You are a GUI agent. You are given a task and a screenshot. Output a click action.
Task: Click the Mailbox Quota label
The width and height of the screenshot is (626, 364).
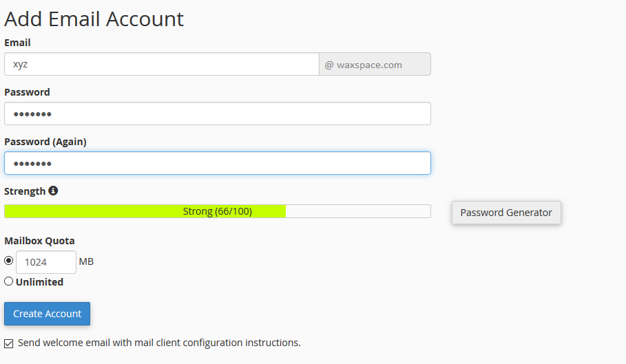[x=39, y=241]
